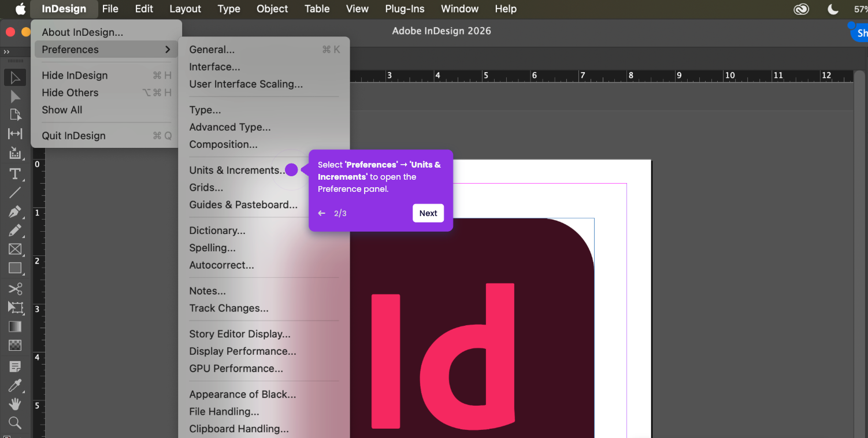Open Type... preferences
This screenshot has height=438, width=868.
tap(264, 110)
